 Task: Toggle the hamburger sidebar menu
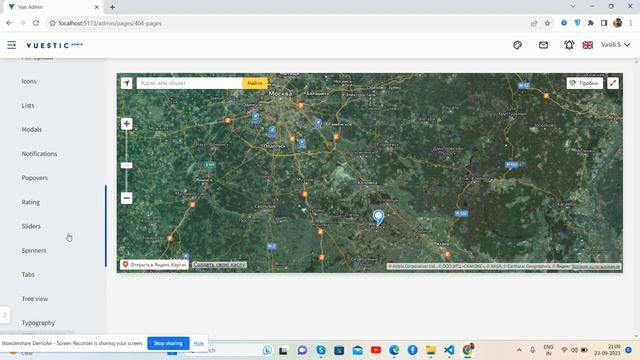(x=11, y=45)
